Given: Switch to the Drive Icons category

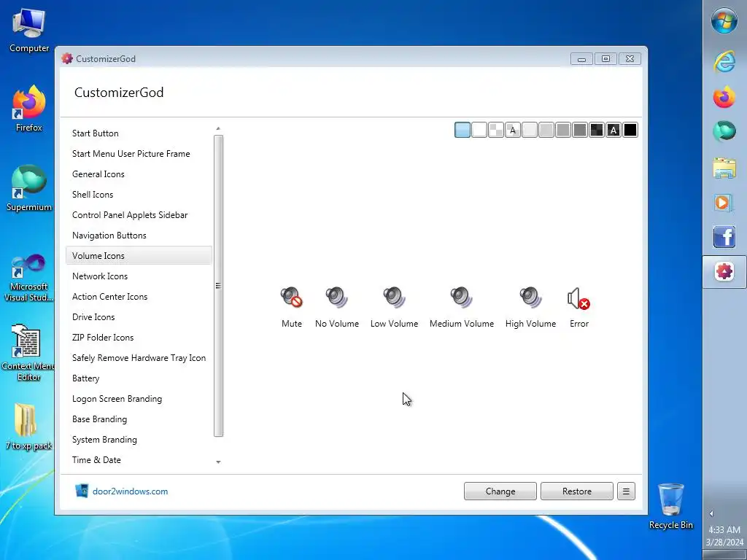Looking at the screenshot, I should (x=139, y=317).
